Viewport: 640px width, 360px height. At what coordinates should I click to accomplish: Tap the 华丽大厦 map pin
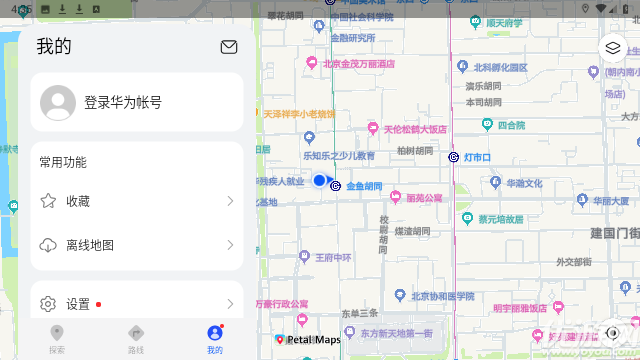pyautogui.click(x=582, y=200)
